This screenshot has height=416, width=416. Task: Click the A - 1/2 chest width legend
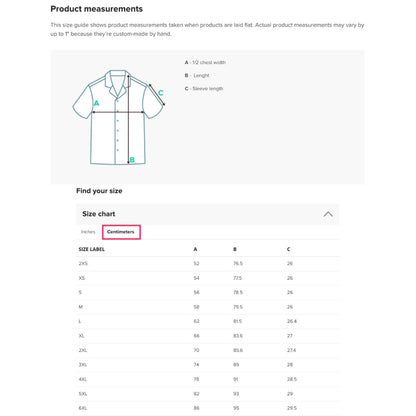[x=205, y=62]
